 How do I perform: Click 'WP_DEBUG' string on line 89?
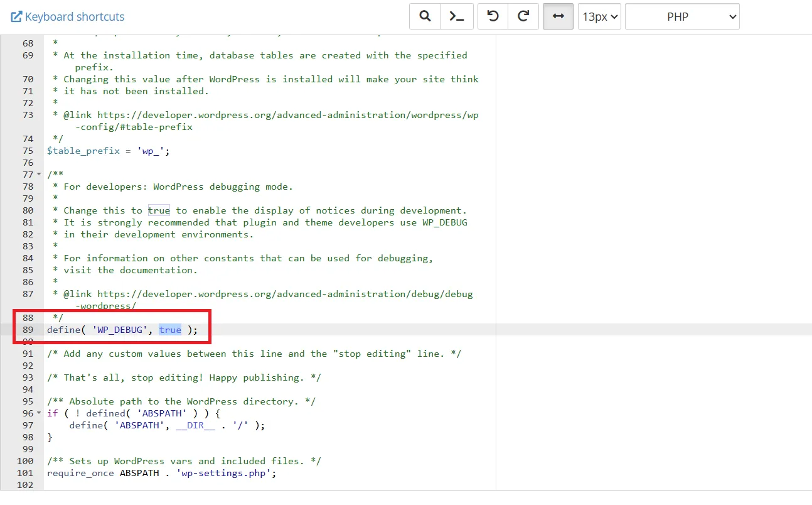point(120,330)
